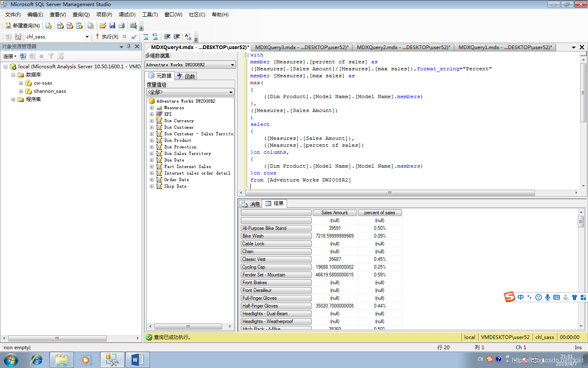Click the New Query (新建查询) button
This screenshot has width=588, height=368.
pos(22,25)
